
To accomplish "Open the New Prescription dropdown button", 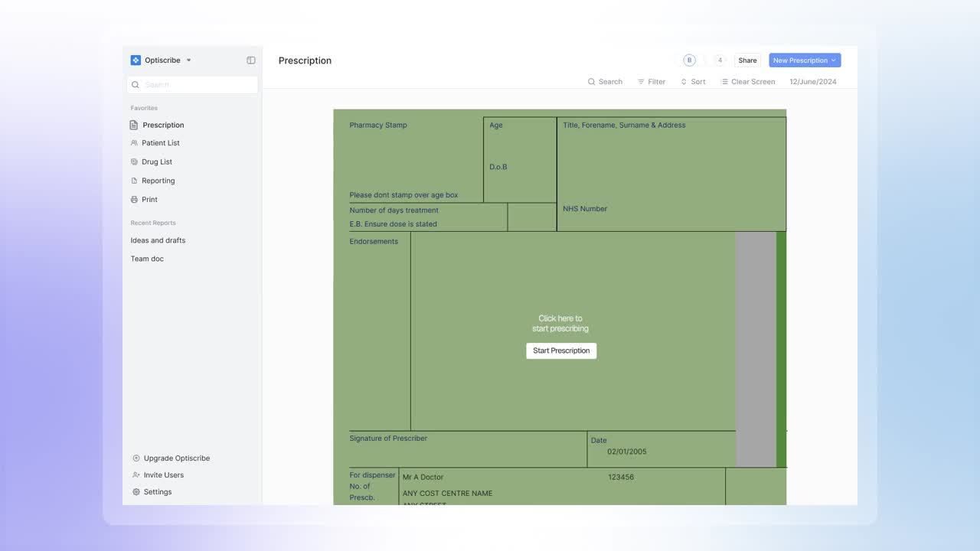I will pos(805,60).
